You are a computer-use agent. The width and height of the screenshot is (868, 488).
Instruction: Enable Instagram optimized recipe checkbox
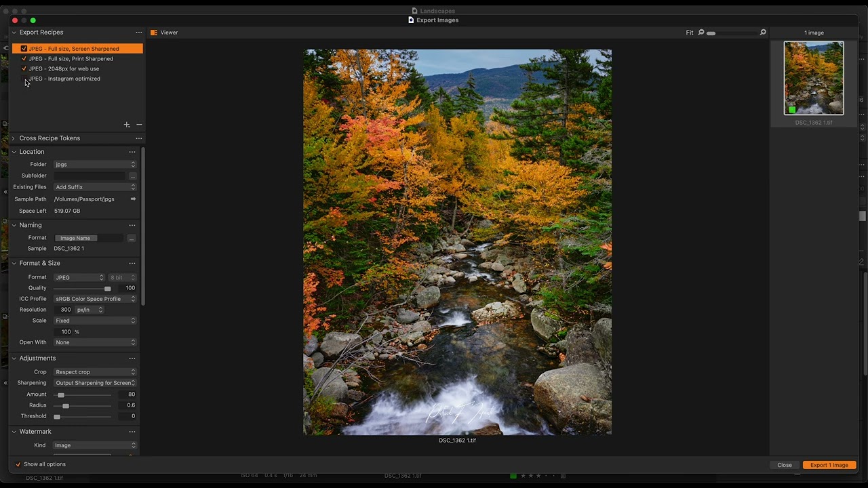tap(24, 79)
